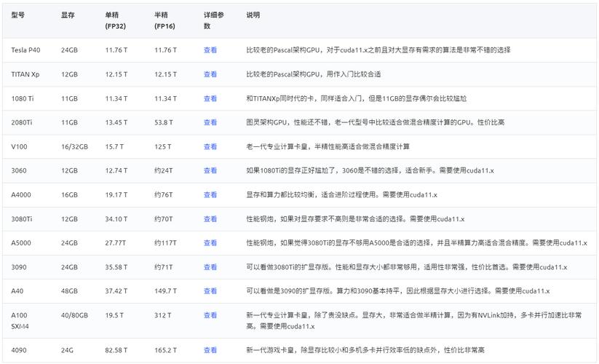Select the A100 SXM4 model name

pos(20,321)
